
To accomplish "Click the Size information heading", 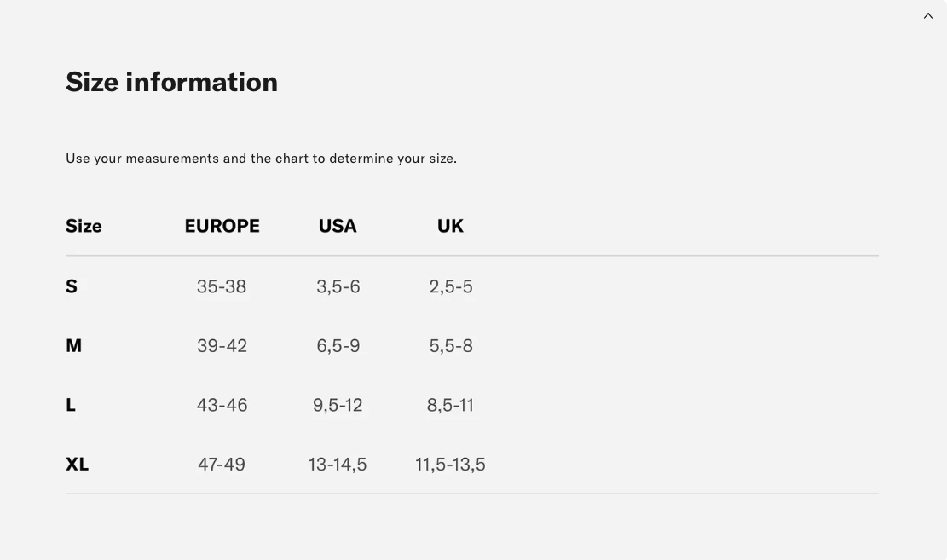I will (171, 82).
